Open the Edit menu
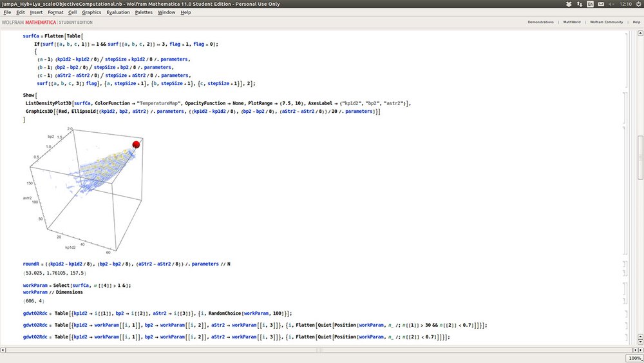 [21, 12]
